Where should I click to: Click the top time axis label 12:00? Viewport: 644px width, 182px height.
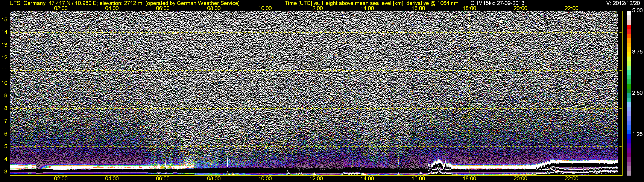coord(316,8)
